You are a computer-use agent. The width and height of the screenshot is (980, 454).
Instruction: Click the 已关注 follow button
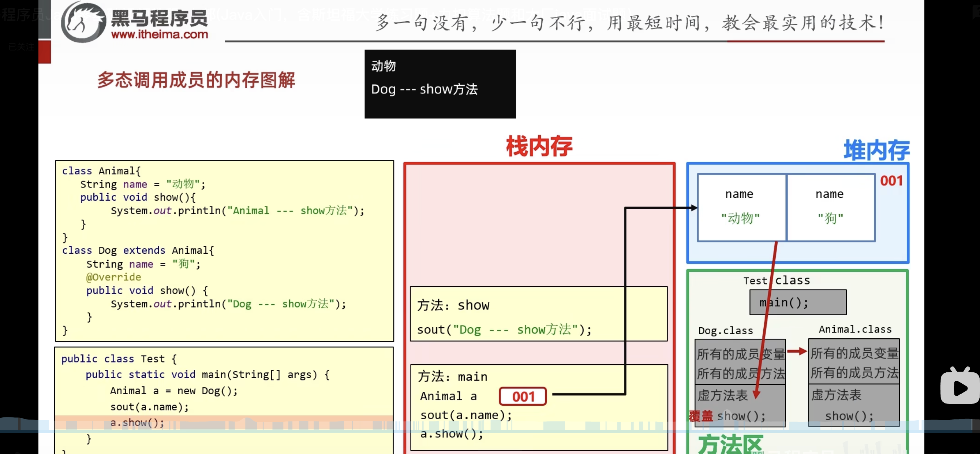[21, 47]
